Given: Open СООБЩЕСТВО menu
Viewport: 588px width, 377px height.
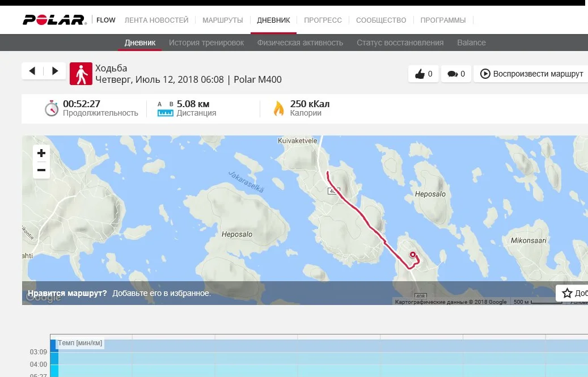Looking at the screenshot, I should pos(381,20).
